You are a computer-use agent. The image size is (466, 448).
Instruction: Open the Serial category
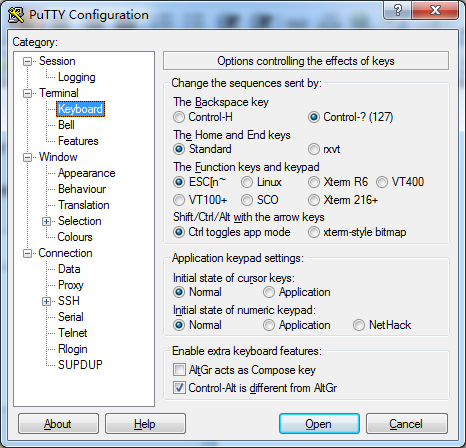[71, 317]
